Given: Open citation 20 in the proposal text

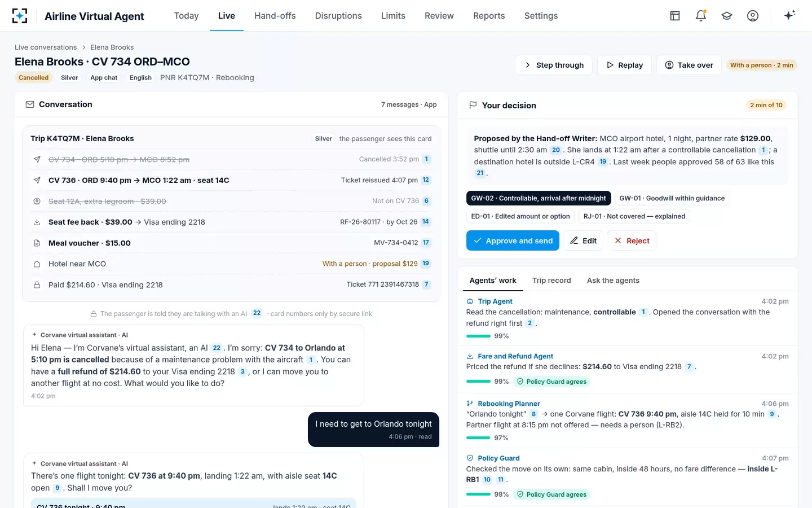Looking at the screenshot, I should (x=556, y=150).
